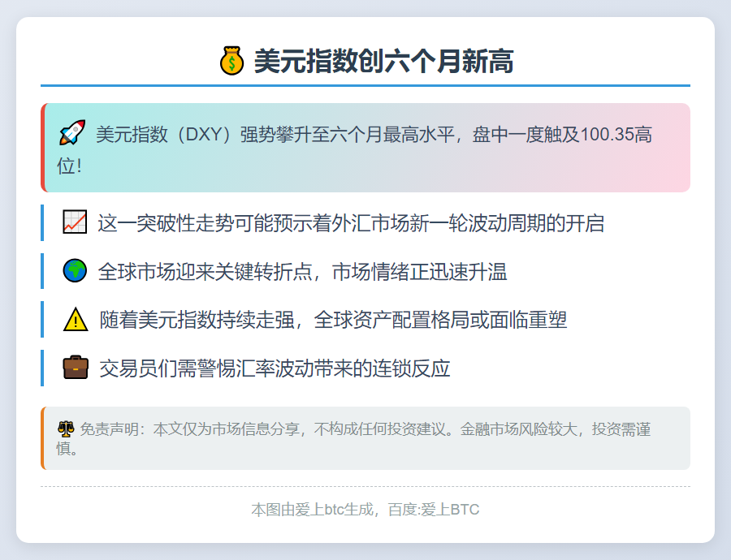The height and width of the screenshot is (560, 731).
Task: Select the rocket icon in the pink highlight box
Action: pos(71,132)
